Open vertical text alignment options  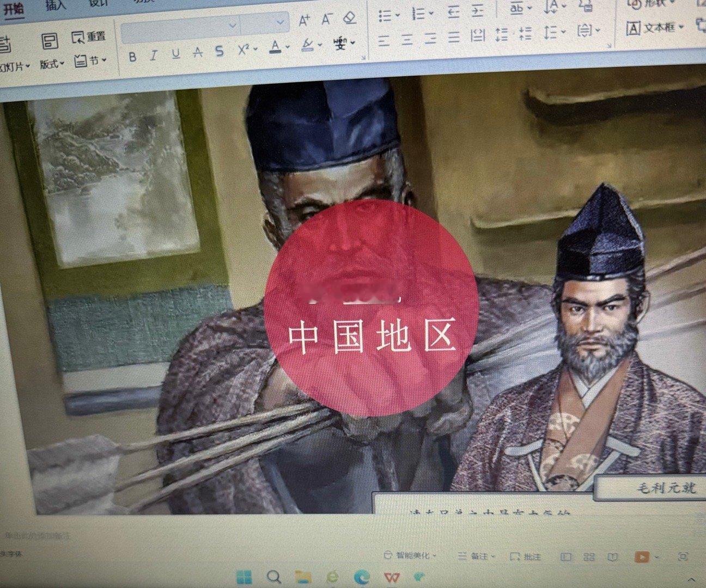[588, 31]
